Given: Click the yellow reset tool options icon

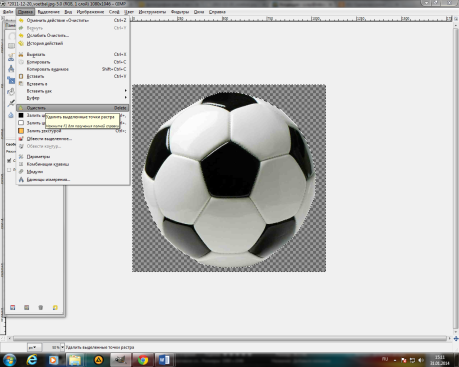Looking at the screenshot, I should [55, 307].
